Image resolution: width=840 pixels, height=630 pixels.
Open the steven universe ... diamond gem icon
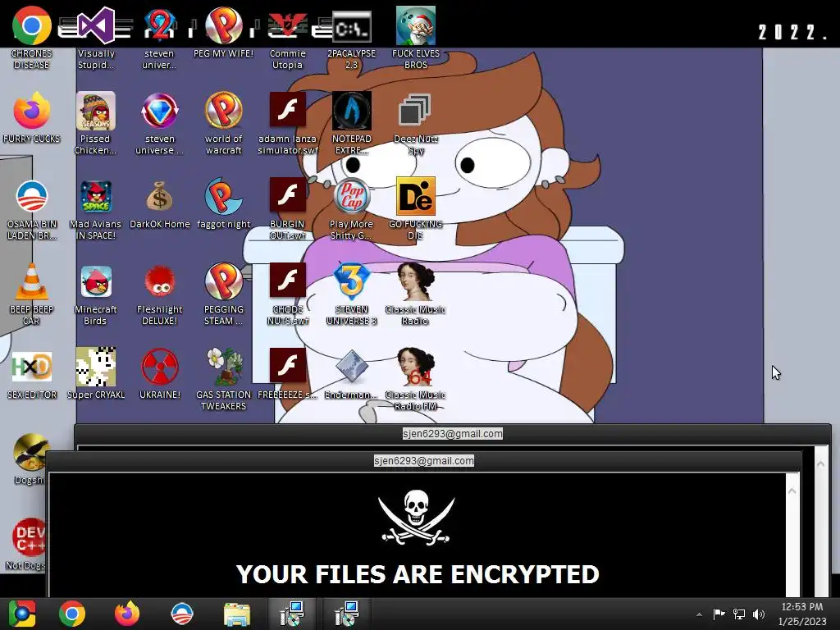160,111
